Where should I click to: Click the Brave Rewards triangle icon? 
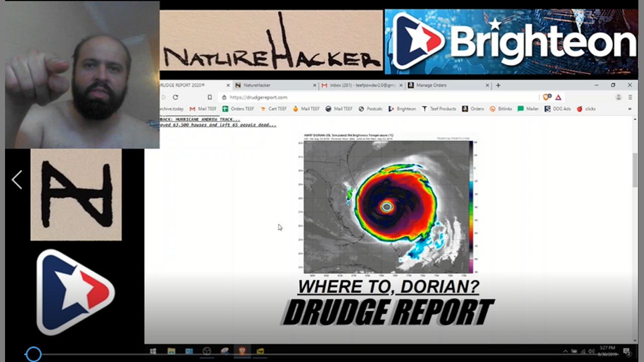(558, 97)
